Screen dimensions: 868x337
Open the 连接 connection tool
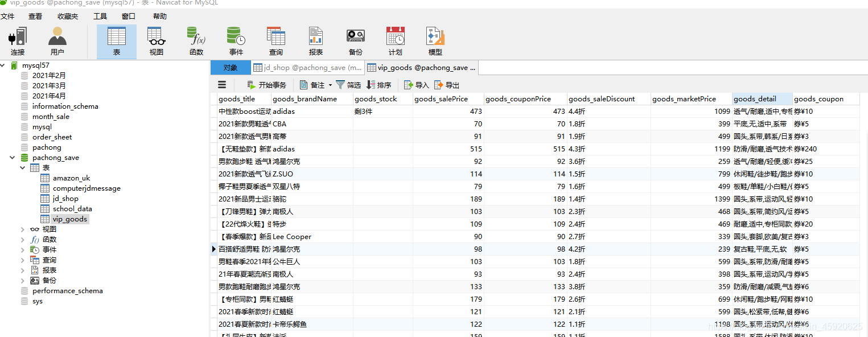click(18, 42)
